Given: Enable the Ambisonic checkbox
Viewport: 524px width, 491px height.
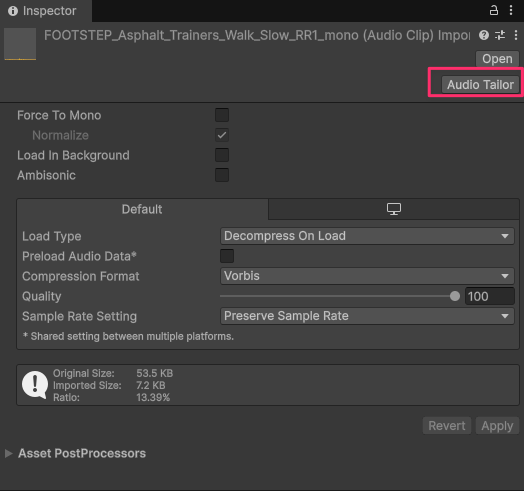Looking at the screenshot, I should pos(222,175).
